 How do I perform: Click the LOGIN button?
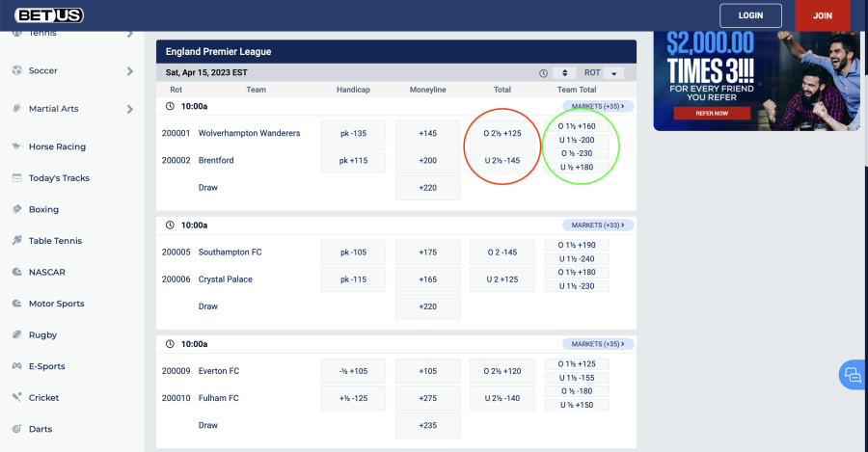click(x=750, y=15)
